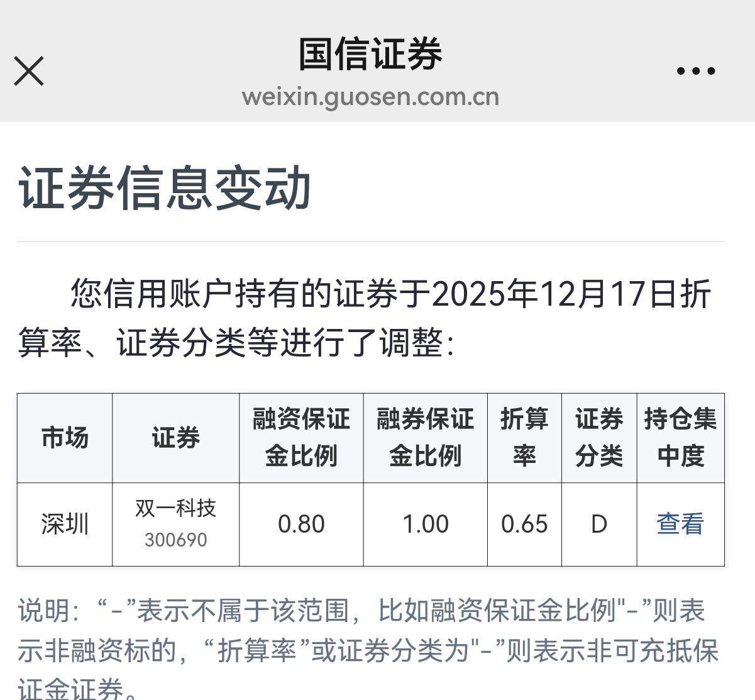Select the 0.65 折算率 value
The height and width of the screenshot is (700, 755).
click(x=524, y=524)
